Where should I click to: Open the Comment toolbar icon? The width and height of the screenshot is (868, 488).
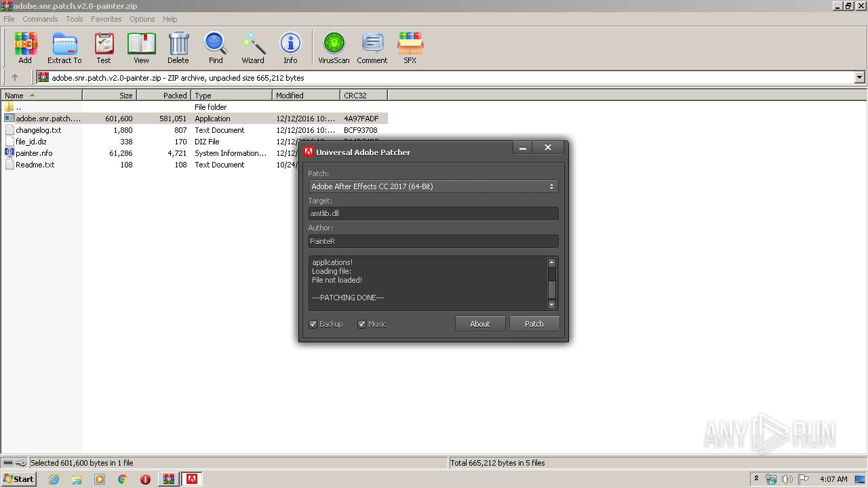372,47
